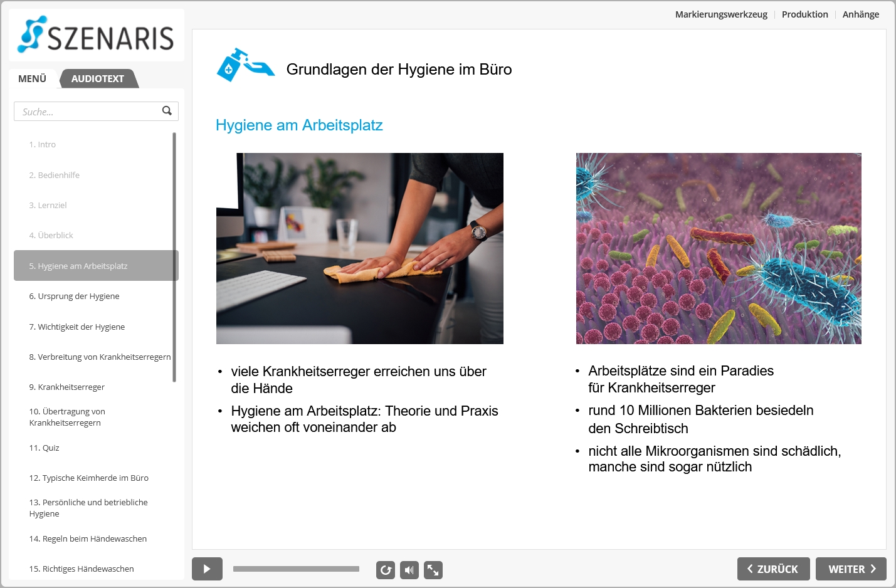
Task: Click bullet about 10 Millionen Bakterien
Action: 701,419
